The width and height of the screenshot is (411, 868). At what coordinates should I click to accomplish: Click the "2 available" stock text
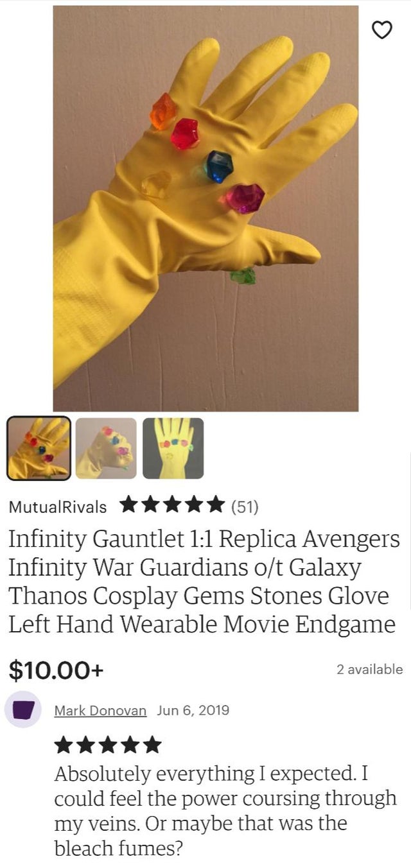[x=369, y=669]
